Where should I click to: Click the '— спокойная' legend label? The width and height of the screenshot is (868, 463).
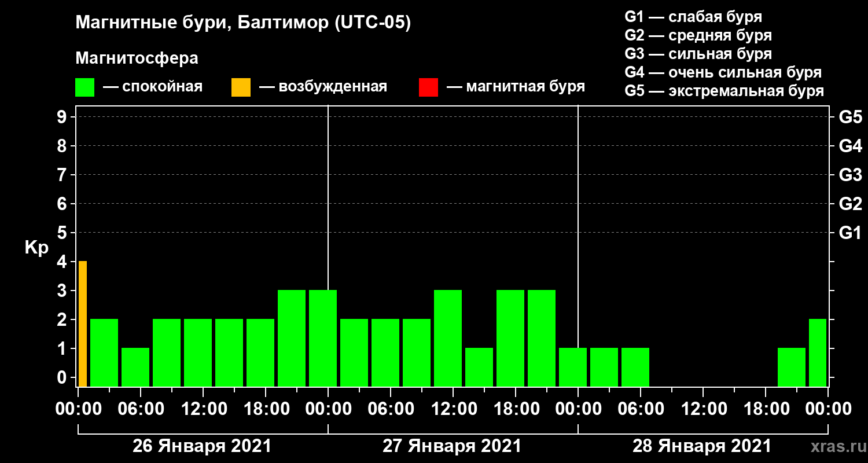(152, 87)
